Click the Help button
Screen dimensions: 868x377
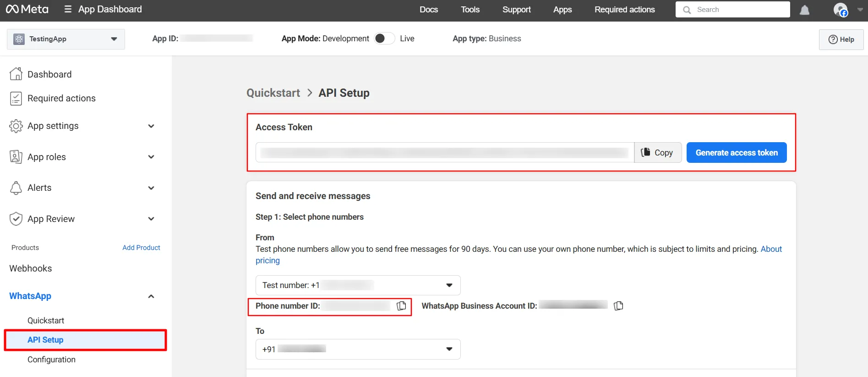[x=841, y=39]
